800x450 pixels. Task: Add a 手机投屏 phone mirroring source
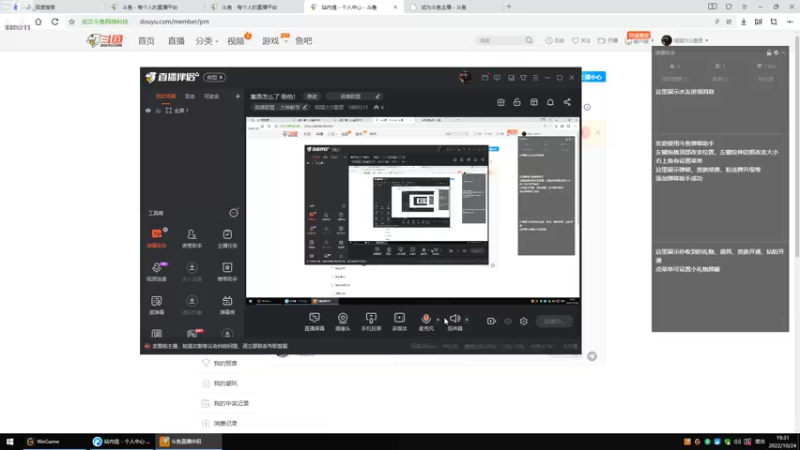point(371,322)
